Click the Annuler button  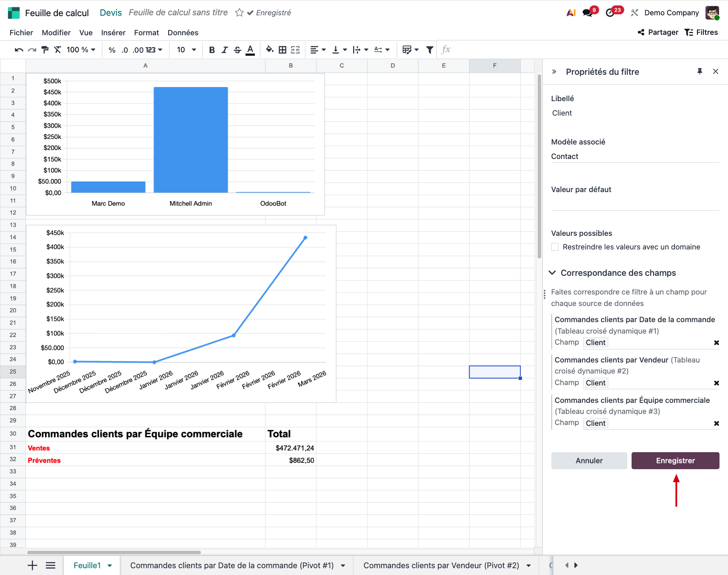[589, 461]
